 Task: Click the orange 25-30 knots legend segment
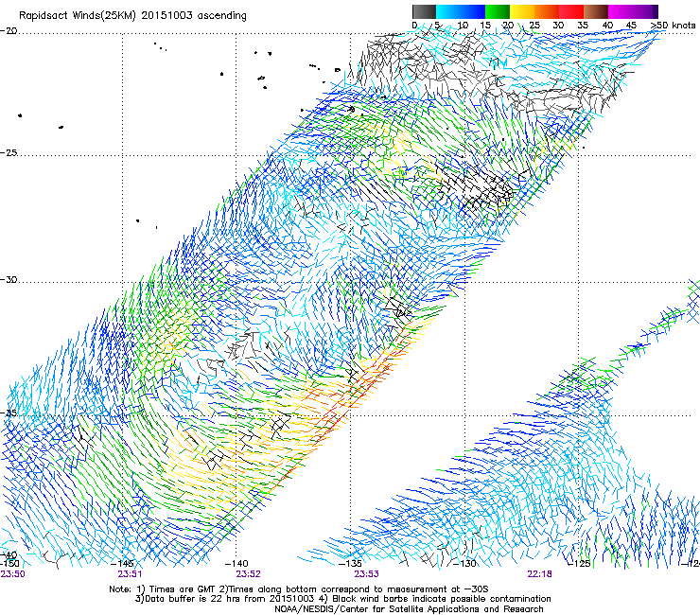coord(547,11)
